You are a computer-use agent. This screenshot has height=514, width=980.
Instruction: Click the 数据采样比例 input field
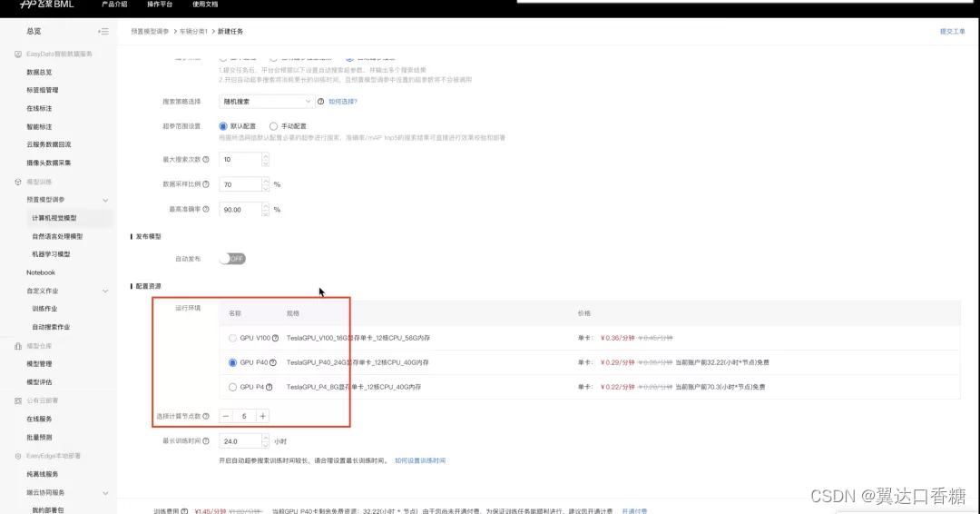[240, 184]
